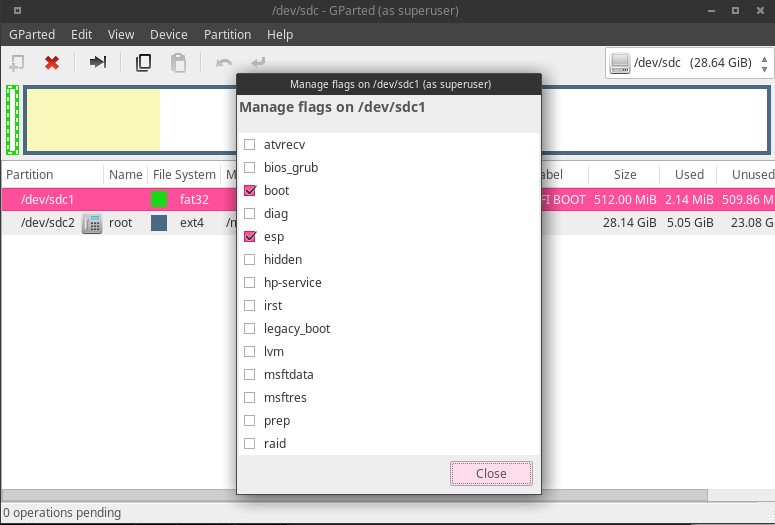Enable the bios_grub flag

click(x=250, y=167)
